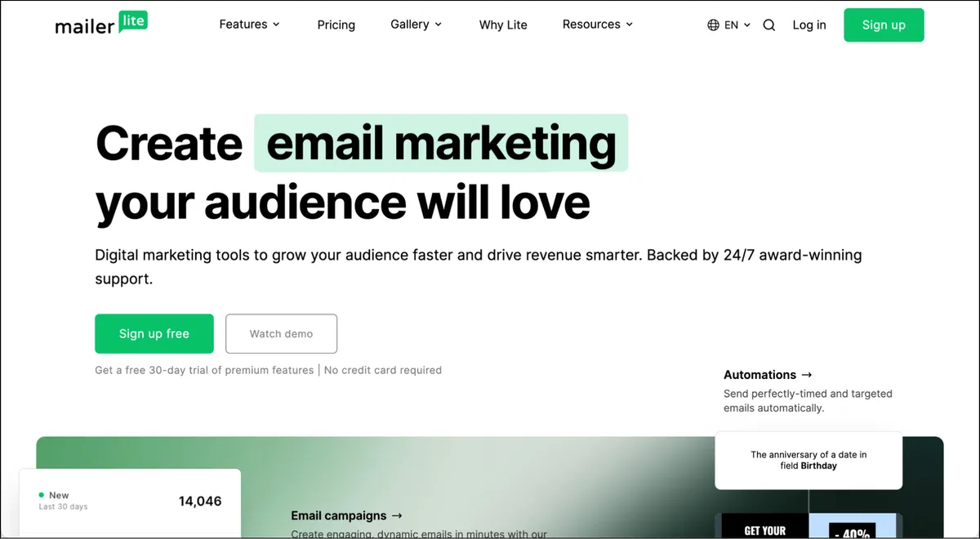Click the email marketing highlighted headline
Screen dimensions: 980x539
tap(441, 144)
